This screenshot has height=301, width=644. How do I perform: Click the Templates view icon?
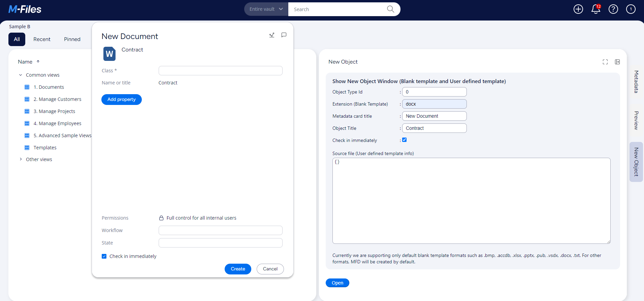pyautogui.click(x=27, y=148)
